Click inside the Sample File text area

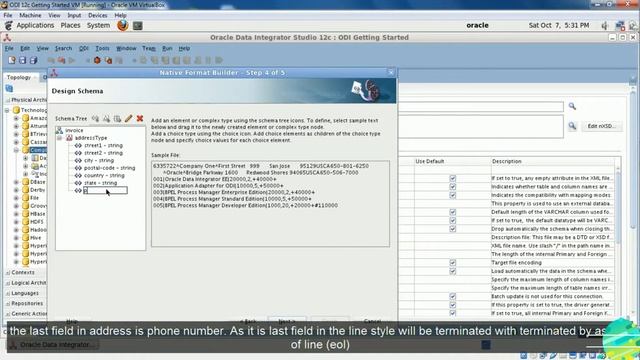click(x=270, y=203)
